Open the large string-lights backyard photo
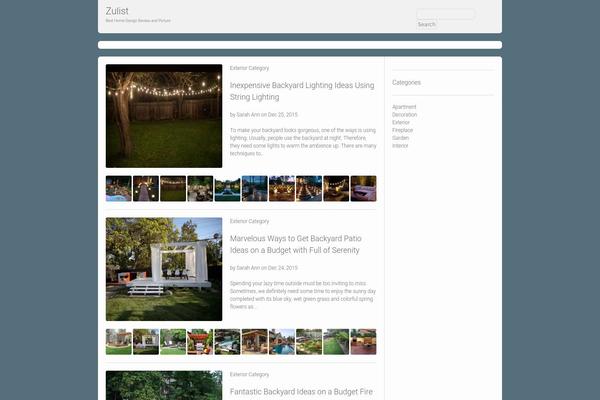The width and height of the screenshot is (600, 400). 164,116
